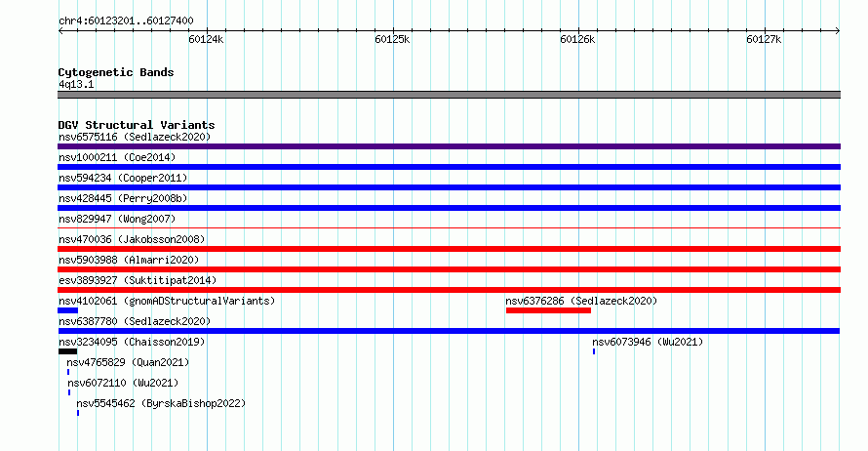Click the blue bar under nsv1000211 (Coe2014)
The image size is (868, 451).
coord(449,167)
